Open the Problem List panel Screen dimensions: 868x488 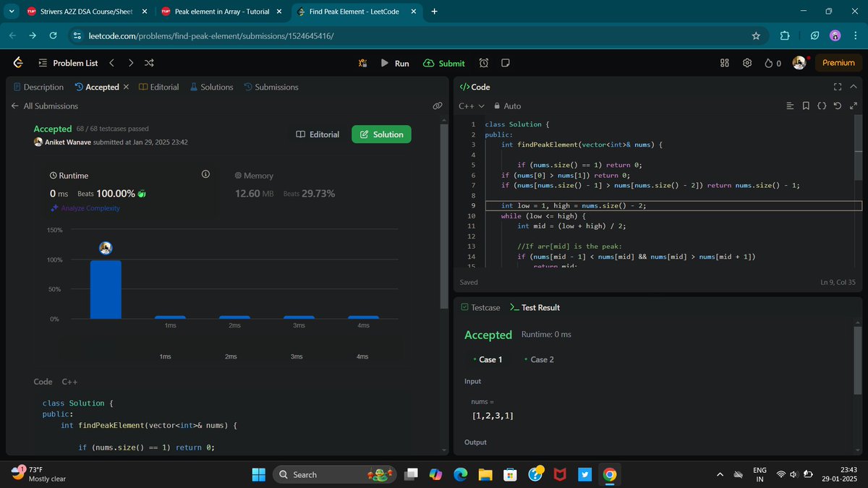coord(68,63)
